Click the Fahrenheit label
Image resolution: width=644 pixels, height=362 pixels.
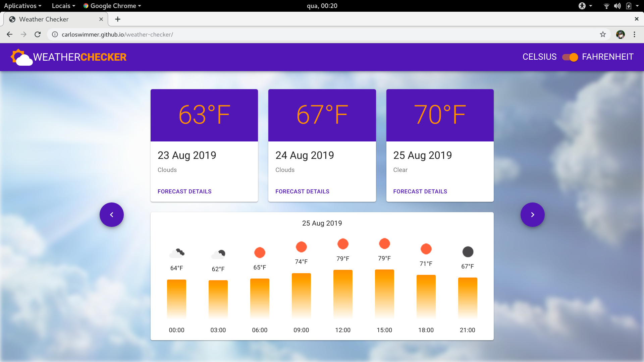coord(607,57)
